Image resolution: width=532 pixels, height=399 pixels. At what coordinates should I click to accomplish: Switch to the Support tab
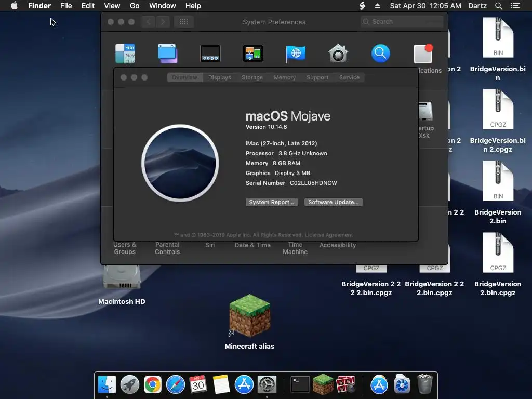click(x=317, y=77)
